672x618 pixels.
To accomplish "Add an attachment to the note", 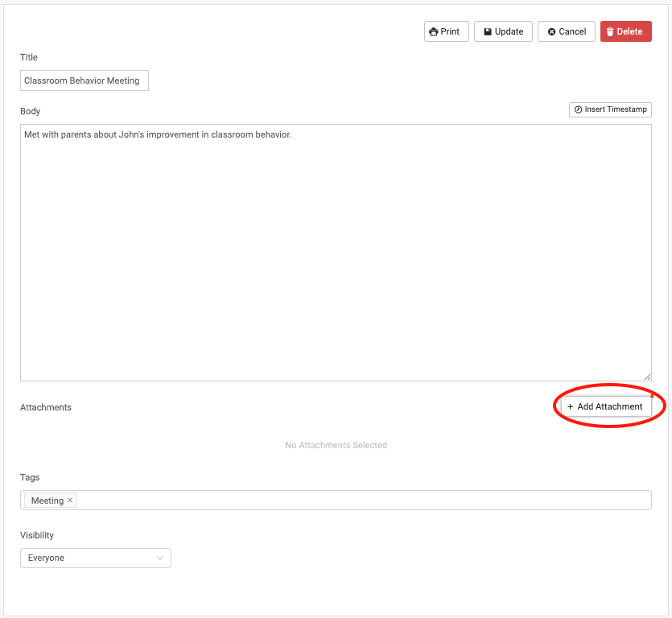I will tap(605, 406).
